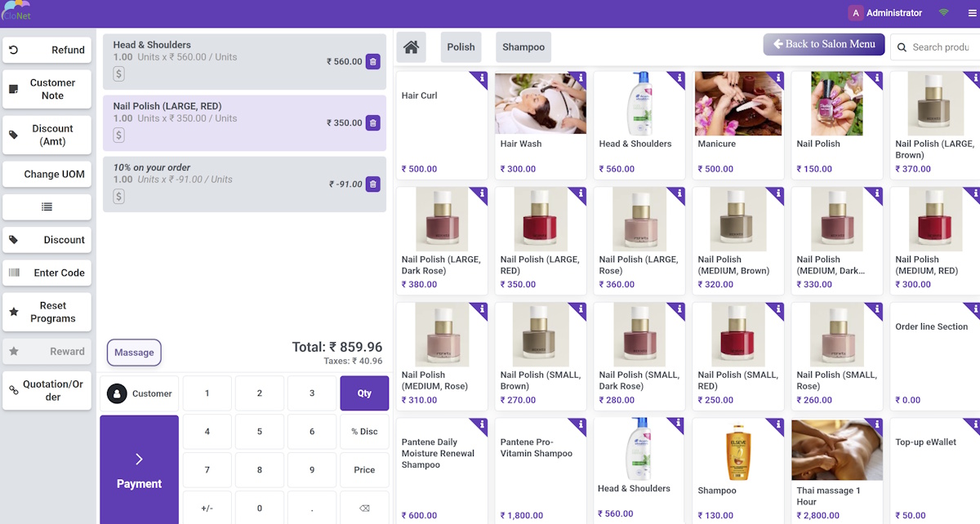Add Nail Polish (SMALL, Dark Rose) product
The image size is (980, 524).
coord(639,357)
